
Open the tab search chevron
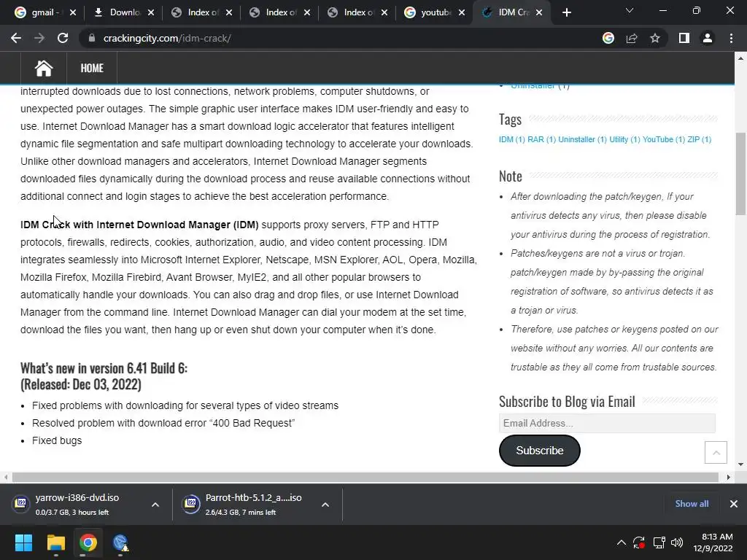630,10
